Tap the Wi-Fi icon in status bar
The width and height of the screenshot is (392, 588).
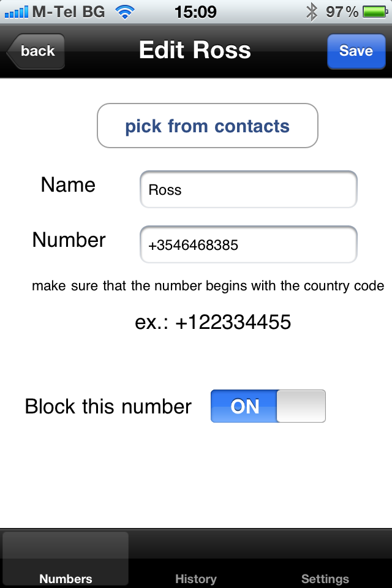point(125,12)
